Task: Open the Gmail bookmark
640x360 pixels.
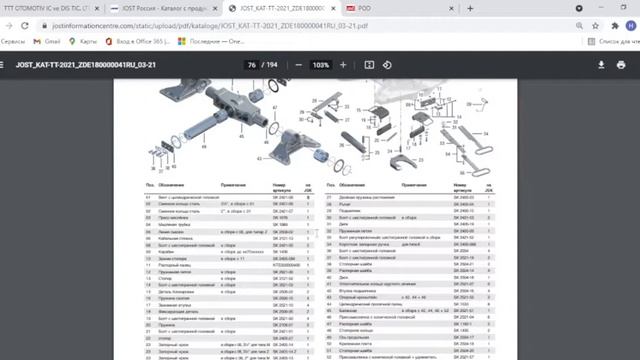Action: point(47,41)
